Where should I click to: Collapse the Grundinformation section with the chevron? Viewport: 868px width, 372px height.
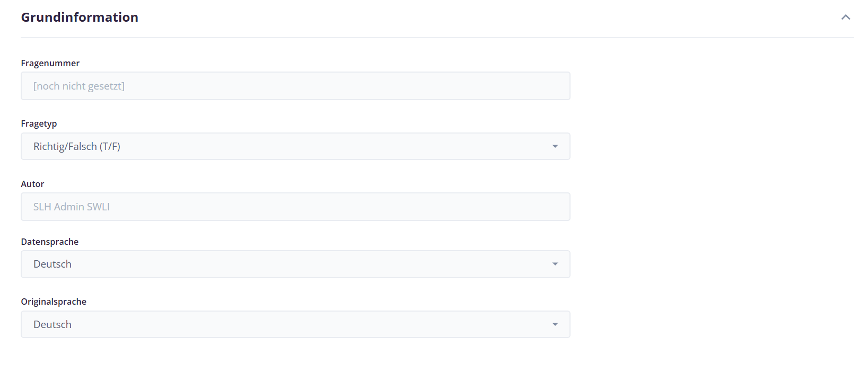846,17
